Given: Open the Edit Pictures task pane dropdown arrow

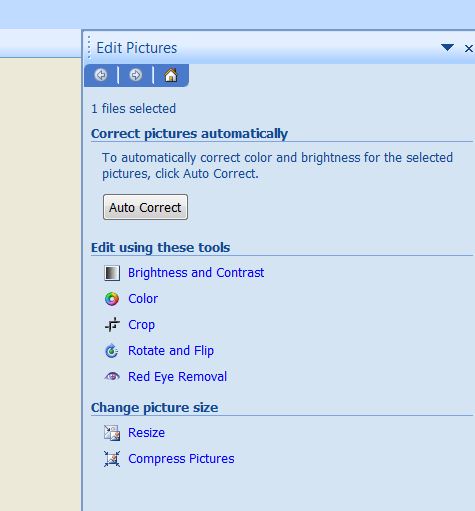Looking at the screenshot, I should pyautogui.click(x=447, y=48).
